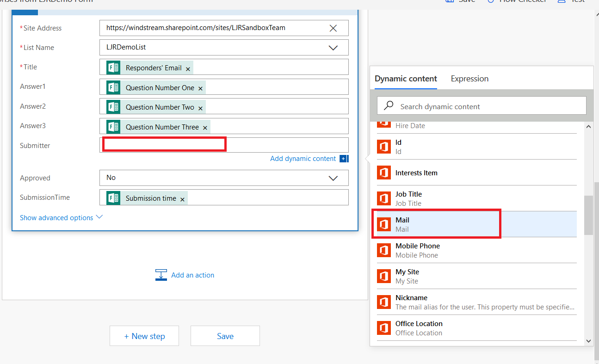Image resolution: width=599 pixels, height=364 pixels.
Task: Click Forms icon on Responders' Email token
Action: 113,68
